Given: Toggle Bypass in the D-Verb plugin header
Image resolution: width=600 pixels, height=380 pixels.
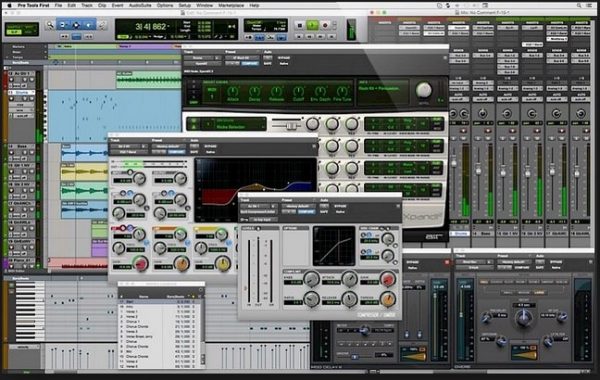Looking at the screenshot, I should point(556,262).
